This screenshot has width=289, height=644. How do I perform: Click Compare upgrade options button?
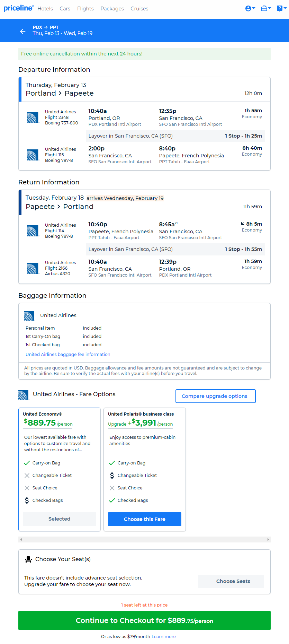coord(216,396)
